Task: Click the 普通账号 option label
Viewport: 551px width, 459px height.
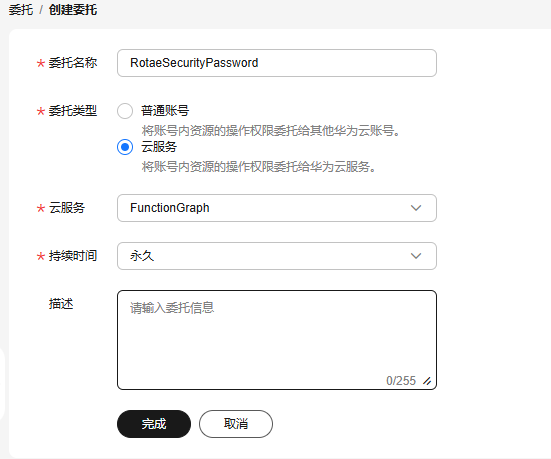Action: coord(165,111)
